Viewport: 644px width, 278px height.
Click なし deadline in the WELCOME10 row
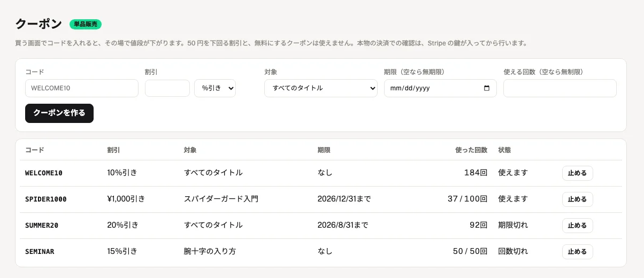tap(325, 173)
